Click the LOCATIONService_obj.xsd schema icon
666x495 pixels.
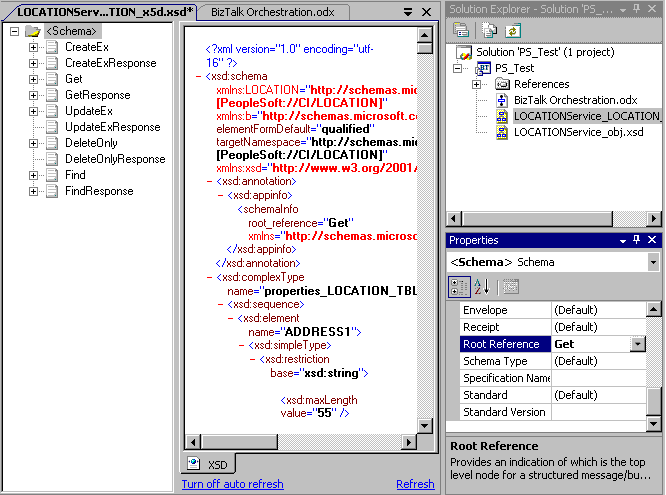pos(502,132)
